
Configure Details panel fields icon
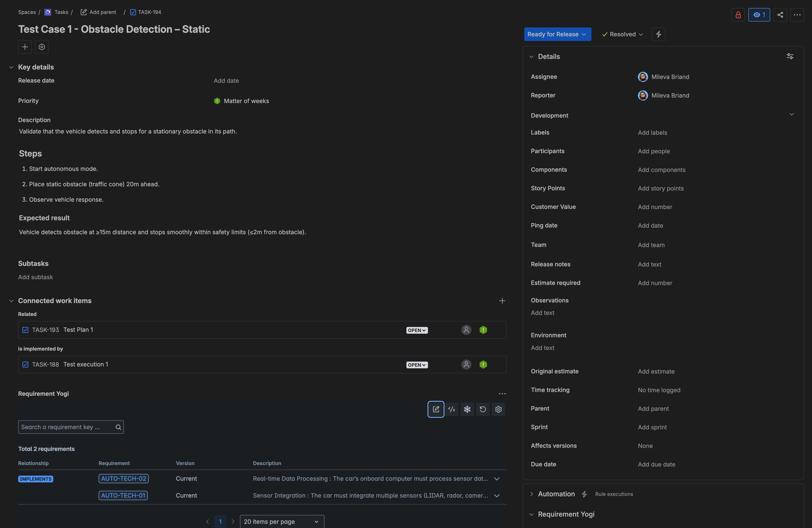[790, 56]
